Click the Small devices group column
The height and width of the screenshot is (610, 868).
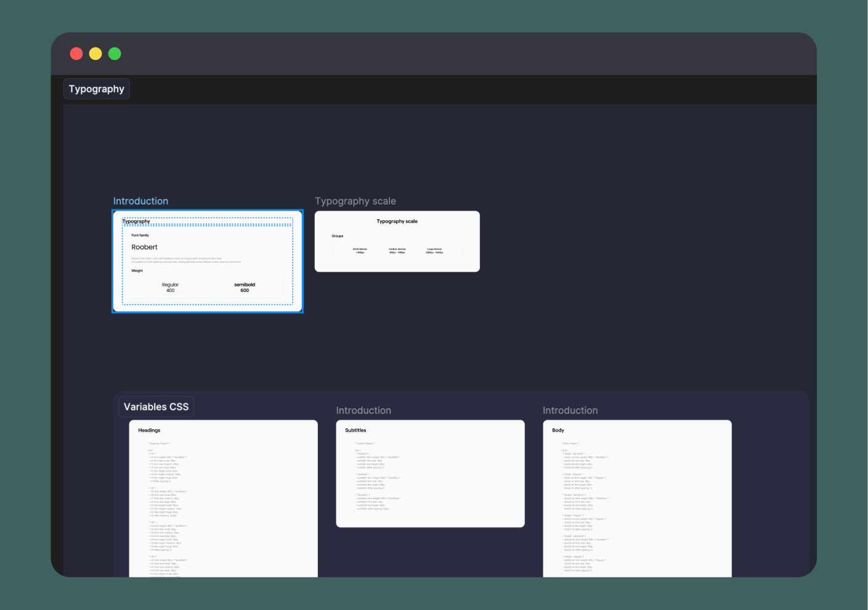360,251
